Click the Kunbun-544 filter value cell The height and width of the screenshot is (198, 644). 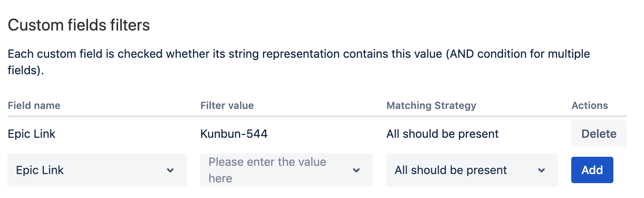coord(234,134)
